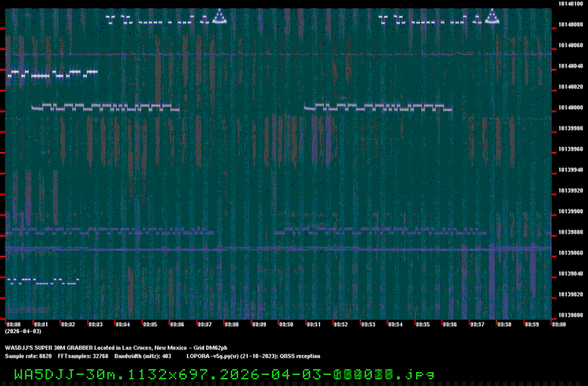Click the green image filename caption
The width and height of the screenshot is (588, 386).
[x=224, y=374]
